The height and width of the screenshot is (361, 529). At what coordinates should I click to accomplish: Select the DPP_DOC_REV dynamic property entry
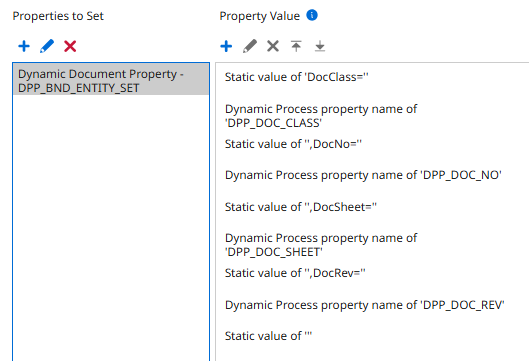[364, 305]
